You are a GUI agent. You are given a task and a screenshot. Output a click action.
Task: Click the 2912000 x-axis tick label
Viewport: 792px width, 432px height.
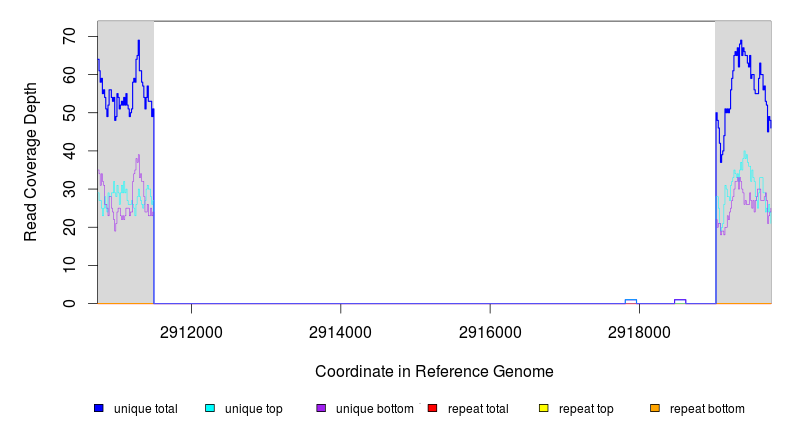[192, 332]
